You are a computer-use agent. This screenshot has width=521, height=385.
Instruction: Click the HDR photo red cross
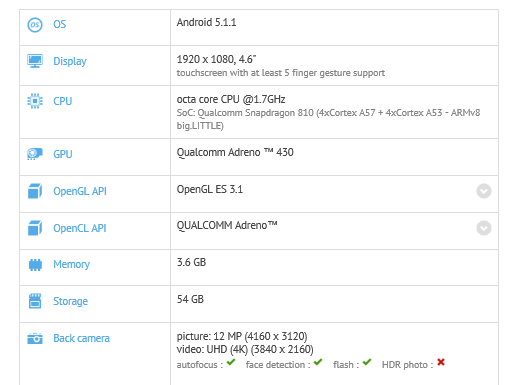[x=441, y=362]
